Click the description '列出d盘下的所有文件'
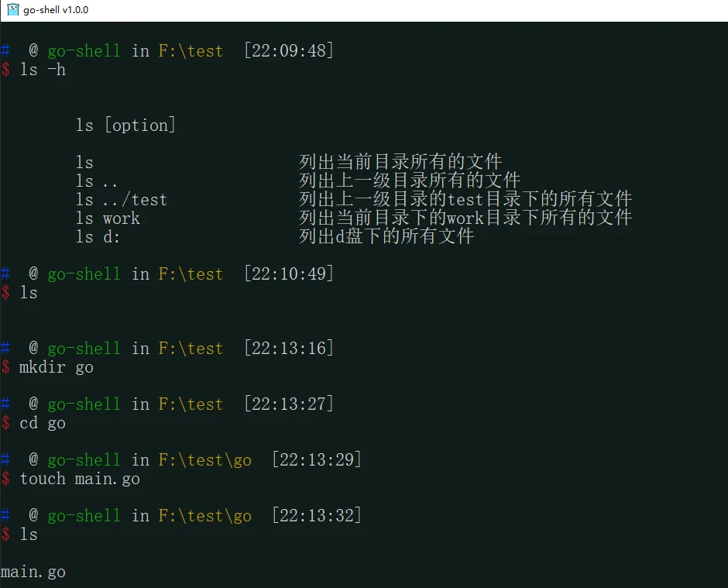The image size is (728, 588). click(x=386, y=237)
